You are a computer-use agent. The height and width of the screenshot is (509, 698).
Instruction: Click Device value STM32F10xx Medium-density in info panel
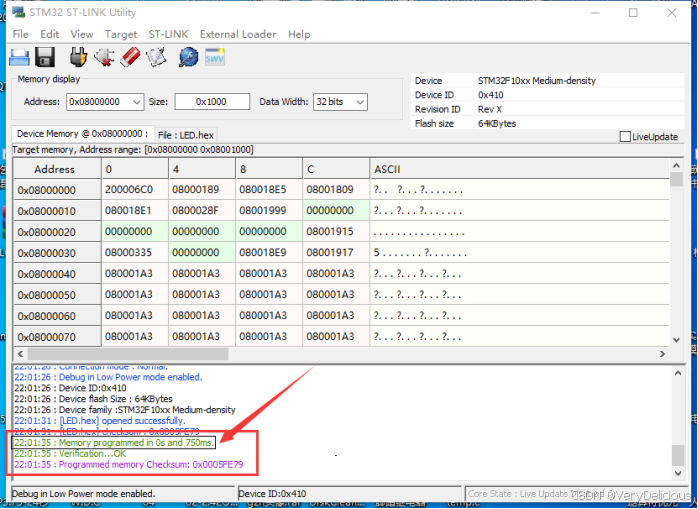point(536,81)
